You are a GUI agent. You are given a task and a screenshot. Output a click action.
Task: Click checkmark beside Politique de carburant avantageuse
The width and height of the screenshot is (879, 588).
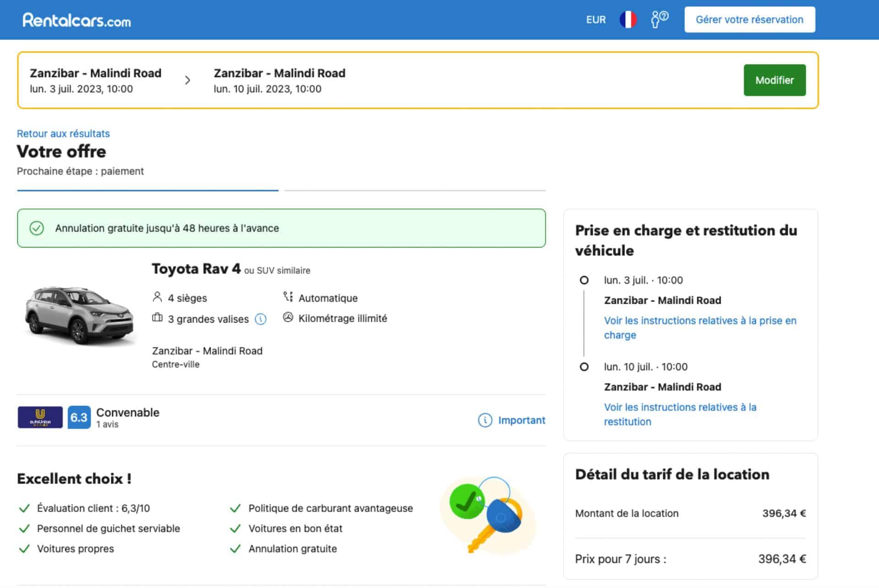pos(235,508)
